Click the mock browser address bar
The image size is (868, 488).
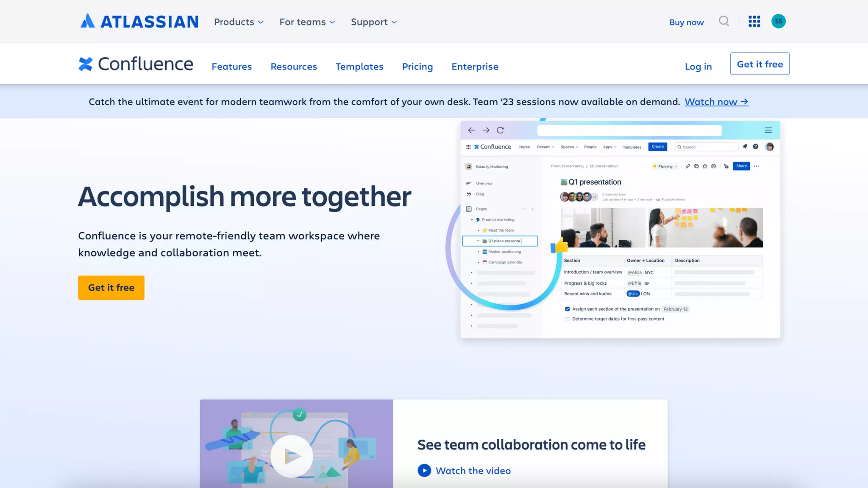pyautogui.click(x=629, y=130)
